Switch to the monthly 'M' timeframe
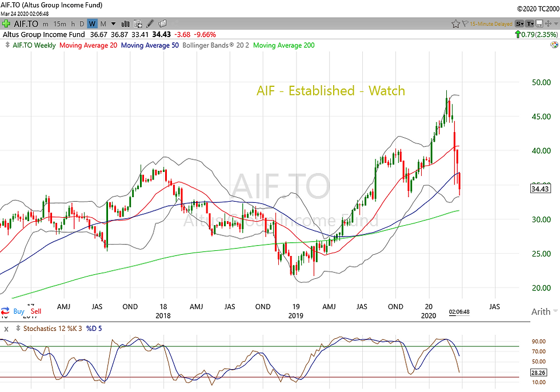560x392 pixels. click(x=103, y=24)
